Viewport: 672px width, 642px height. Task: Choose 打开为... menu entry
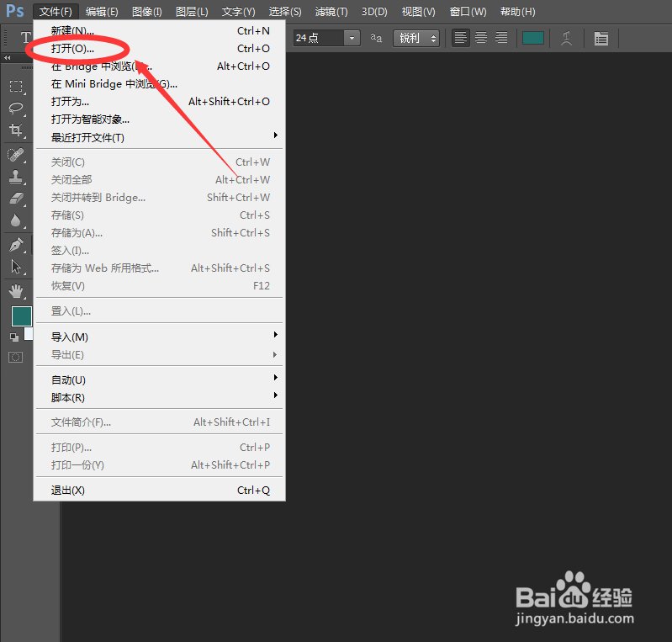(x=160, y=102)
